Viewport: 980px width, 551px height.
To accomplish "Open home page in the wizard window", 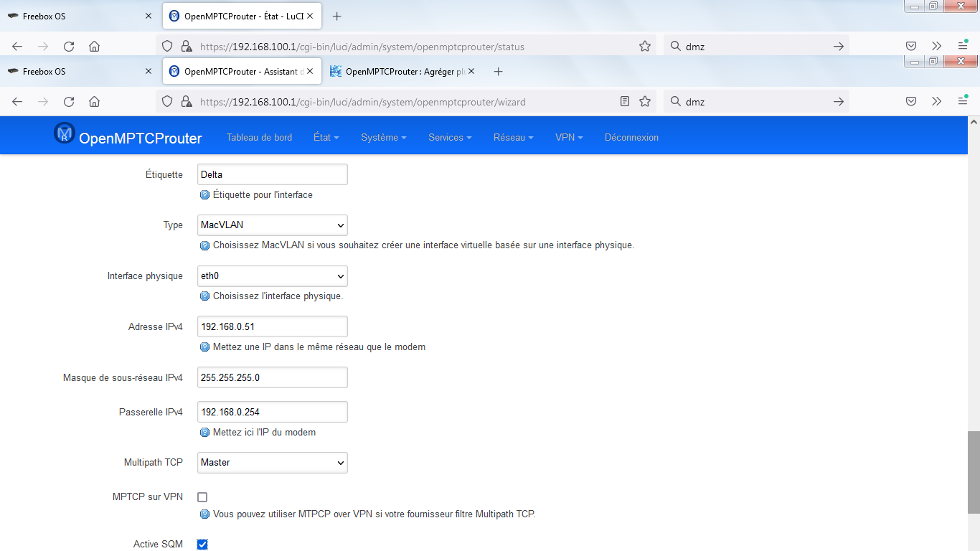I will click(94, 102).
